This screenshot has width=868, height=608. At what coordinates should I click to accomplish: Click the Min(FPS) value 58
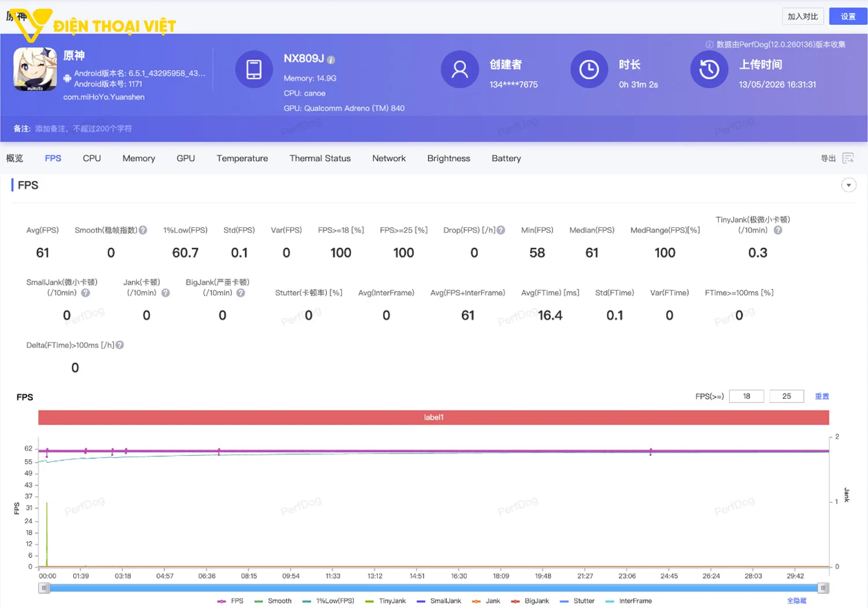click(x=537, y=253)
